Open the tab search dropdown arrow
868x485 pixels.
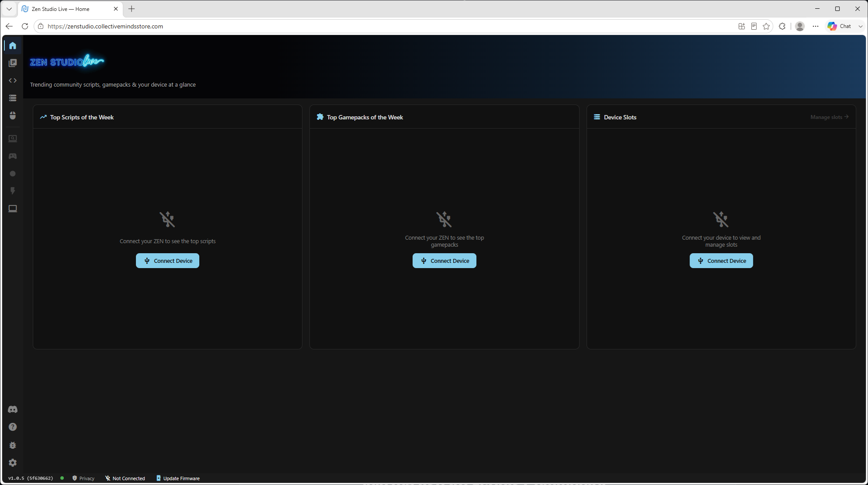click(x=9, y=9)
